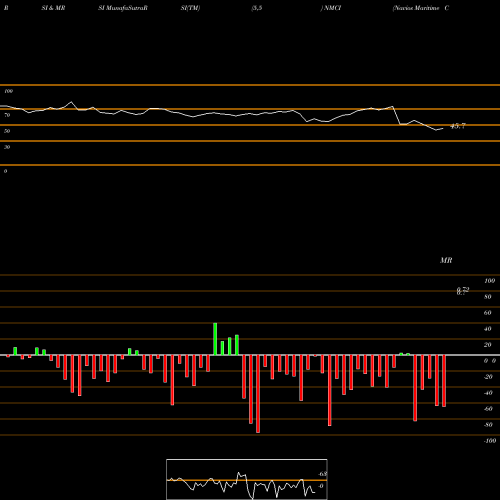Click the MR axis label -100
This screenshot has width=500, height=500.
click(x=490, y=441)
